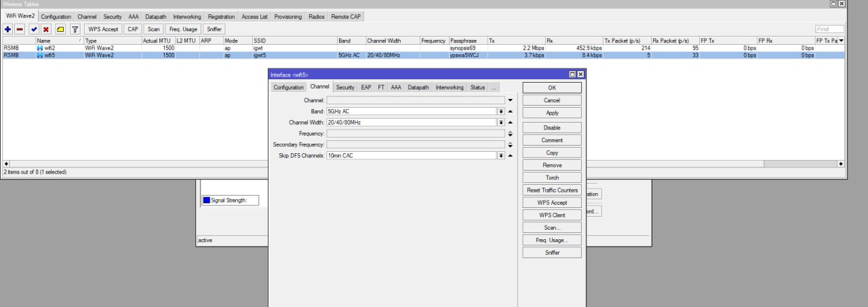
Task: Click the Torch button
Action: tap(552, 178)
